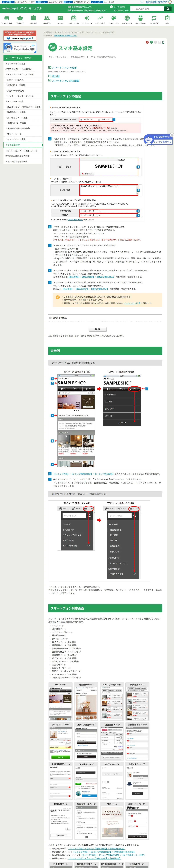Screen dimensions: 174x868
Task: Open トップページ編集 sidebar item
Action: tap(23, 101)
